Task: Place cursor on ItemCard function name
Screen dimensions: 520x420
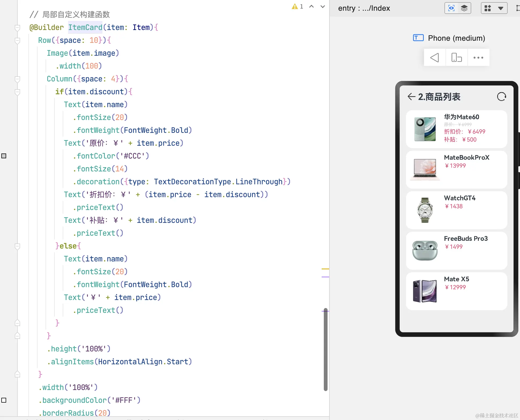Action: coord(85,27)
